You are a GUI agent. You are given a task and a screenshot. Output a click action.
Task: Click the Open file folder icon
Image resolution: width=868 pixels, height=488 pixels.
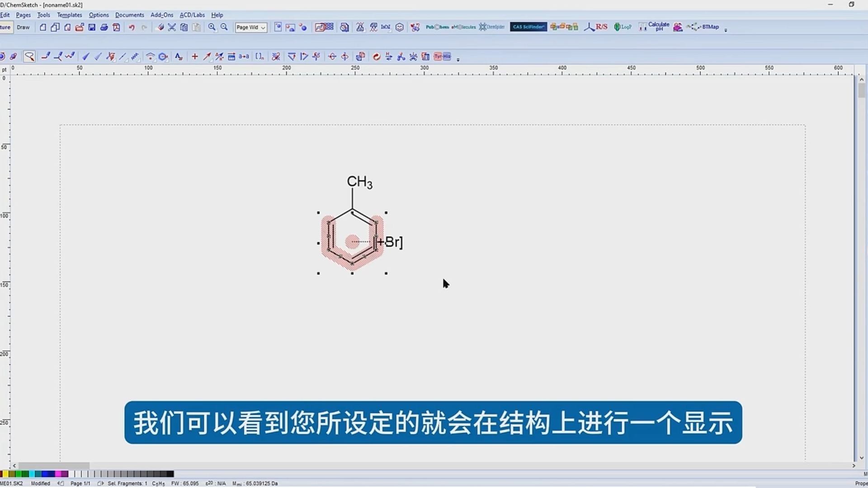80,27
